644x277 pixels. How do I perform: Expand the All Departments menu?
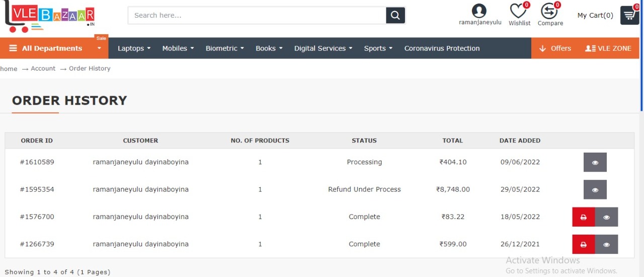[54, 48]
